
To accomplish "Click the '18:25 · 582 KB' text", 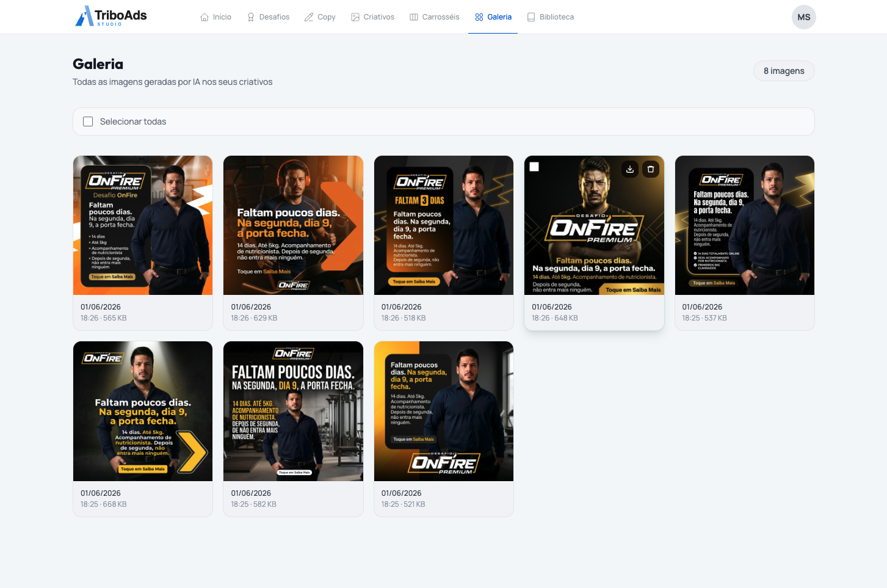I will coord(253,504).
